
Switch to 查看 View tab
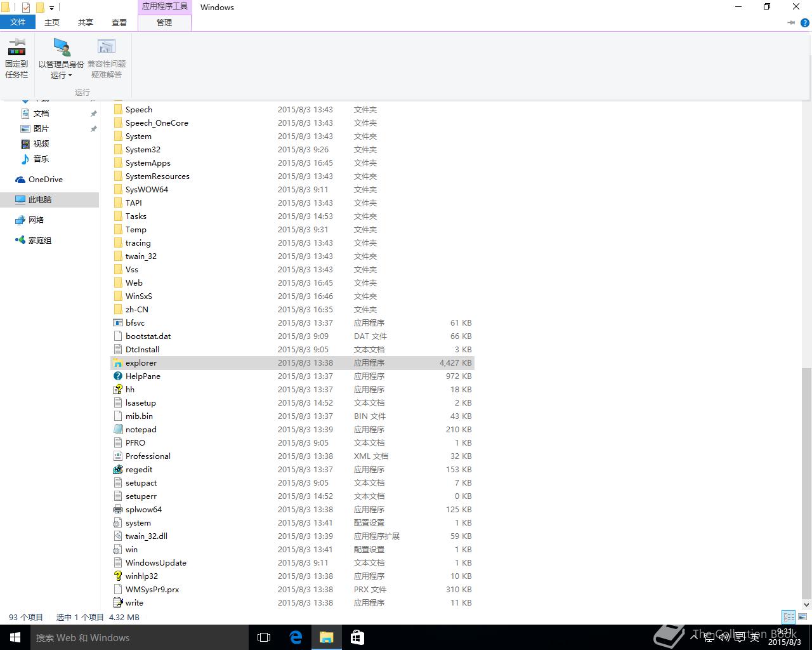click(119, 22)
